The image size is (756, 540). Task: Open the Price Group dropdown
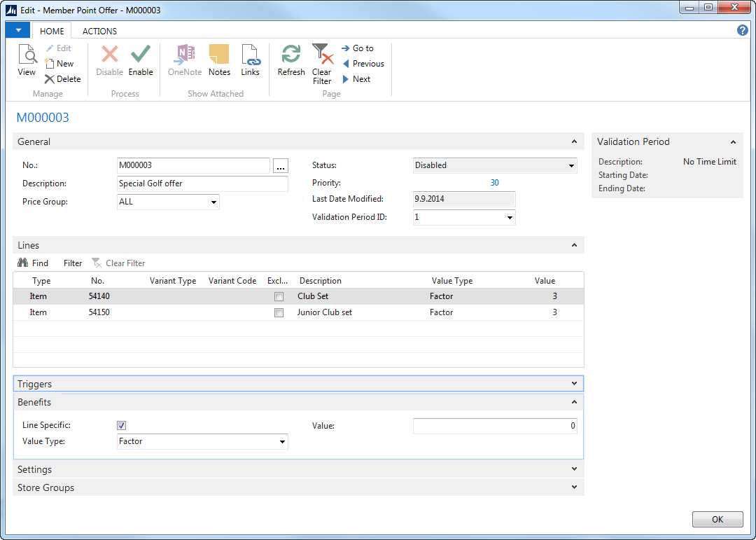pos(213,202)
